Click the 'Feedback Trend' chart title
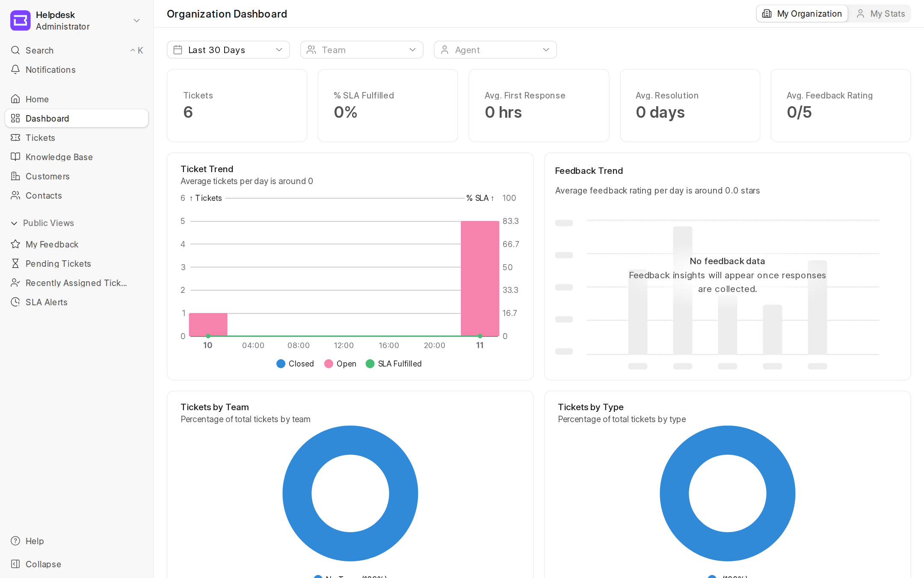 tap(589, 171)
